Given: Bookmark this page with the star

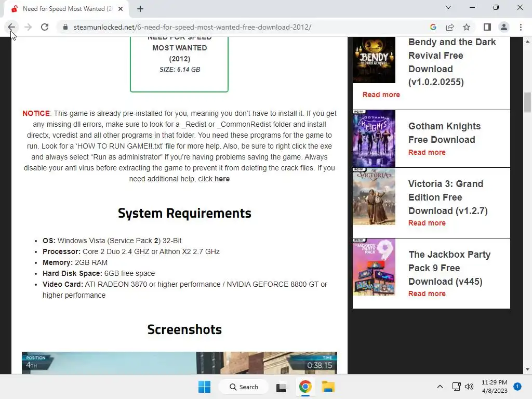Looking at the screenshot, I should tap(467, 27).
